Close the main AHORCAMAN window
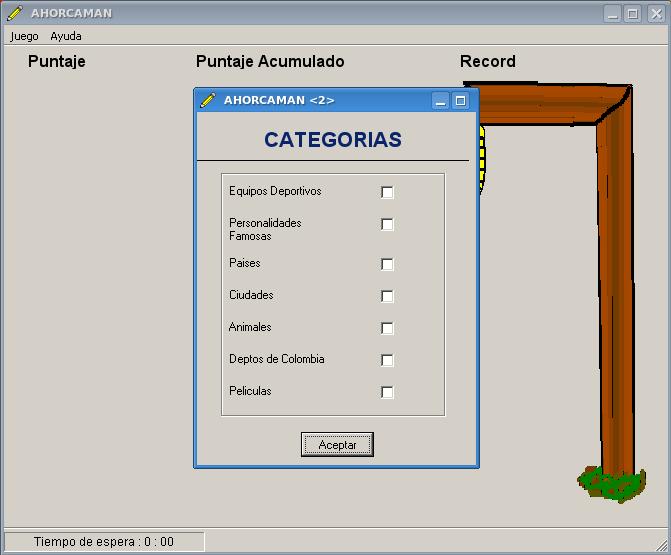Image resolution: width=671 pixels, height=555 pixels. [656, 14]
